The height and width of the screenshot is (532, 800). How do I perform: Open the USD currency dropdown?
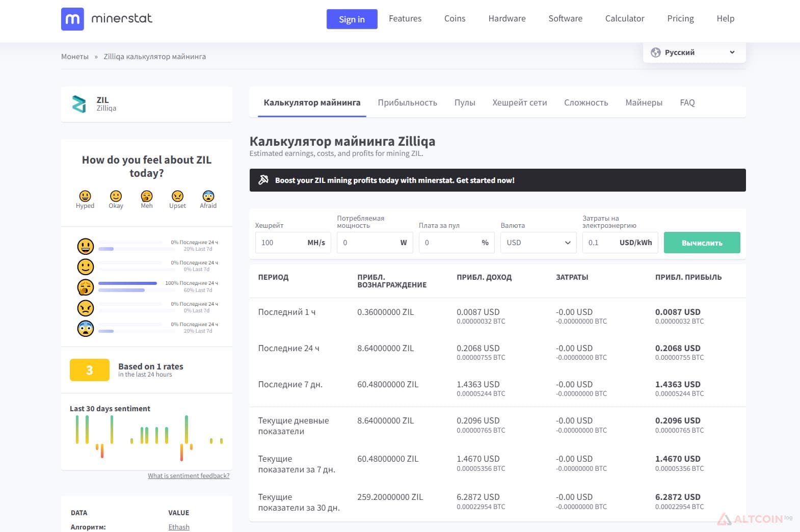pyautogui.click(x=538, y=243)
